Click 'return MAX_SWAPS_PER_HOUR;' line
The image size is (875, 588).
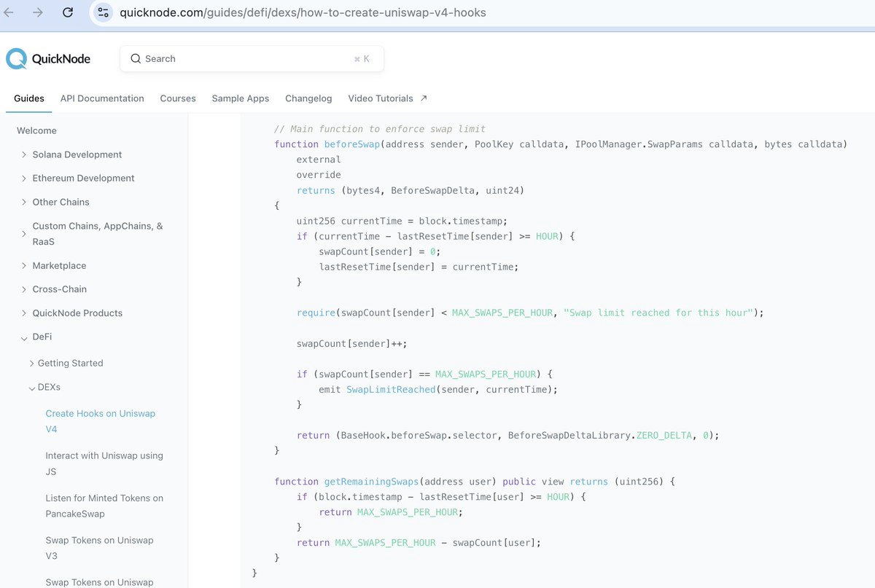391,512
